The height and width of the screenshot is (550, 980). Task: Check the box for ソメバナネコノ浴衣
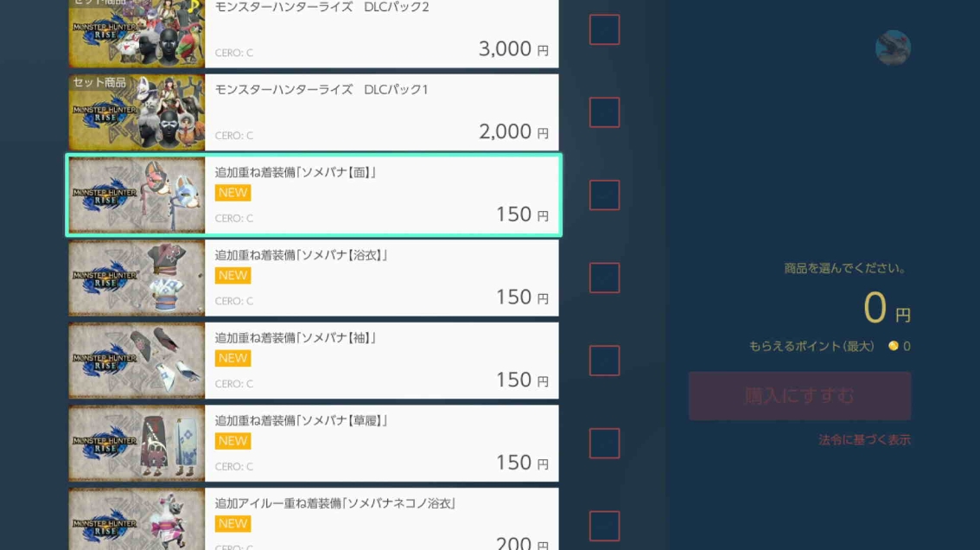pos(604,526)
